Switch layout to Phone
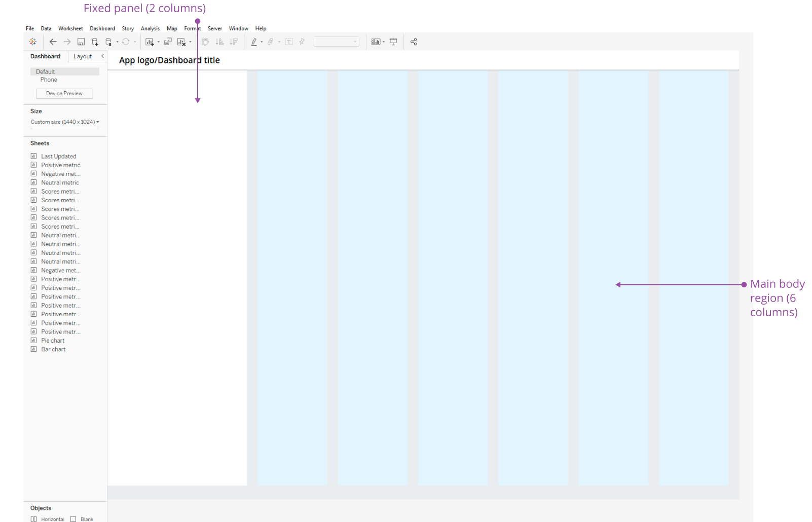The image size is (812, 522). [x=48, y=80]
